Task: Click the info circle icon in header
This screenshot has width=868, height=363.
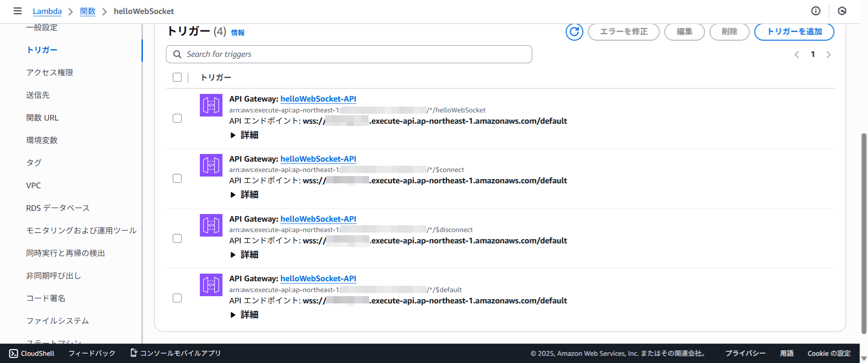Action: point(816,11)
